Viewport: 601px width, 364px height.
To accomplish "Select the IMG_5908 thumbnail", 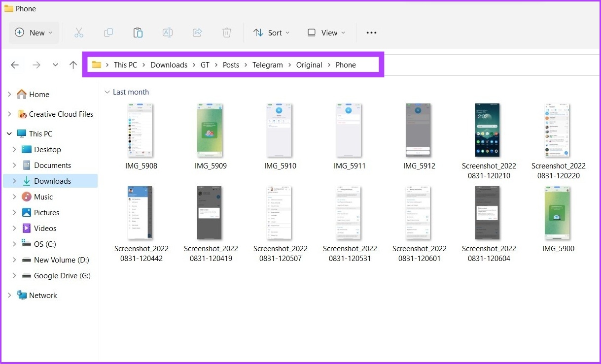I will click(x=140, y=130).
